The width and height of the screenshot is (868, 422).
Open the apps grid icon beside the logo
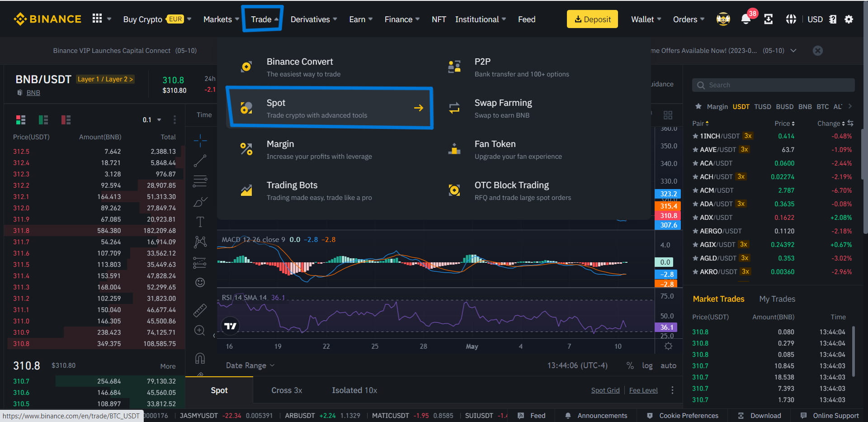click(x=97, y=19)
